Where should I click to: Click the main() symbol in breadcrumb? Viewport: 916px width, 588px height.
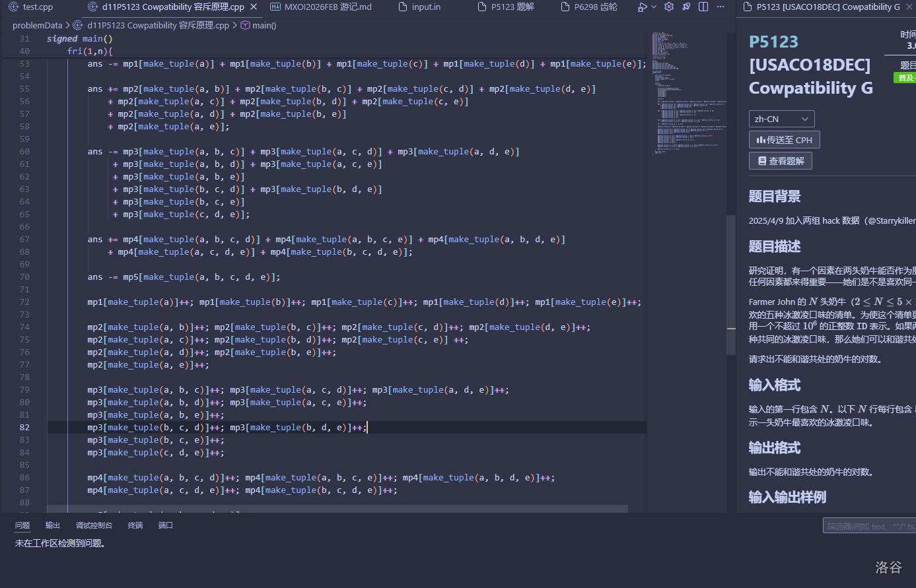point(264,26)
